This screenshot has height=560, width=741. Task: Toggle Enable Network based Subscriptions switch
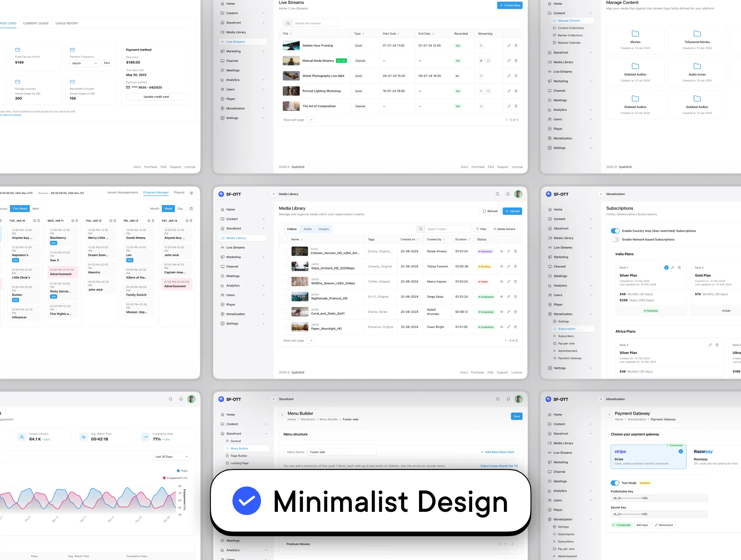pyautogui.click(x=615, y=240)
